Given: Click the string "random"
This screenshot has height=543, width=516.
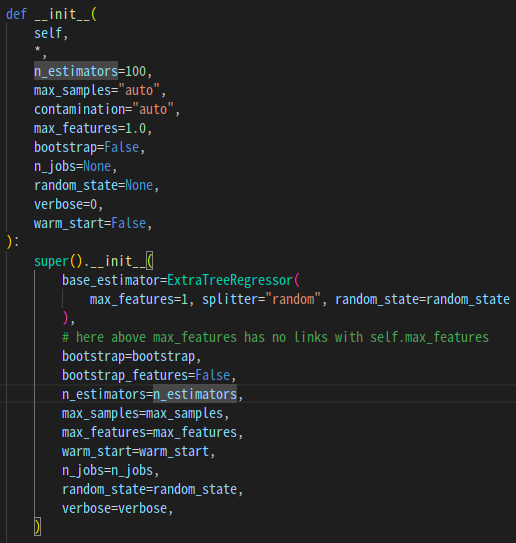Looking at the screenshot, I should click(x=293, y=299).
